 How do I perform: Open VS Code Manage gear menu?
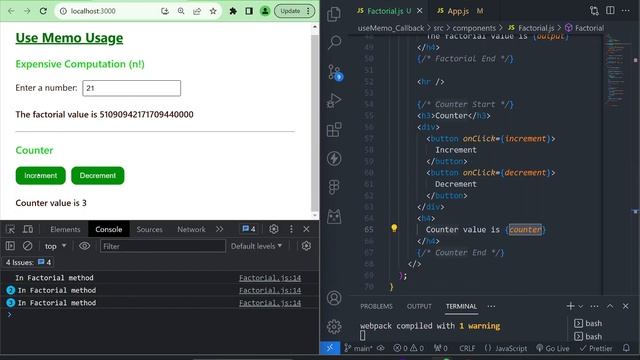[x=334, y=327]
